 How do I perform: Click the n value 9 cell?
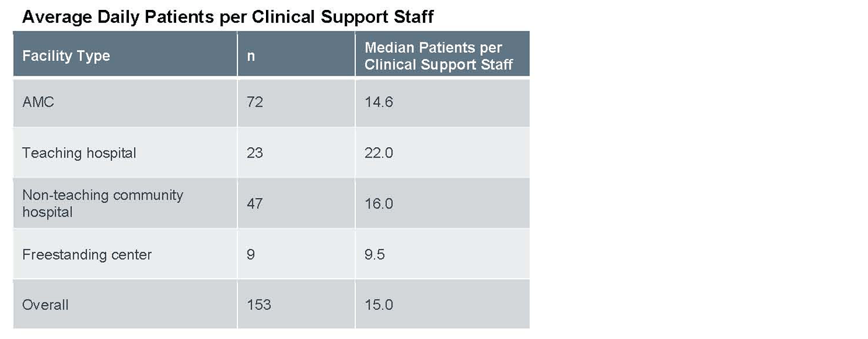coord(250,255)
